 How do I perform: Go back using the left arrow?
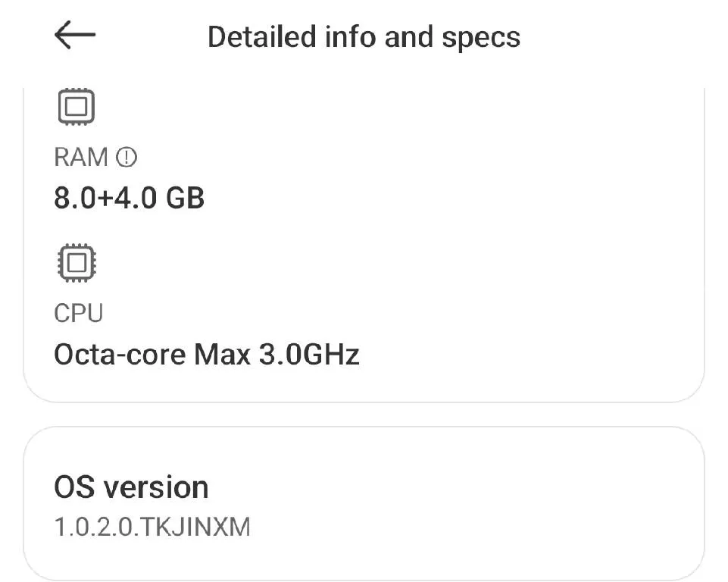75,36
